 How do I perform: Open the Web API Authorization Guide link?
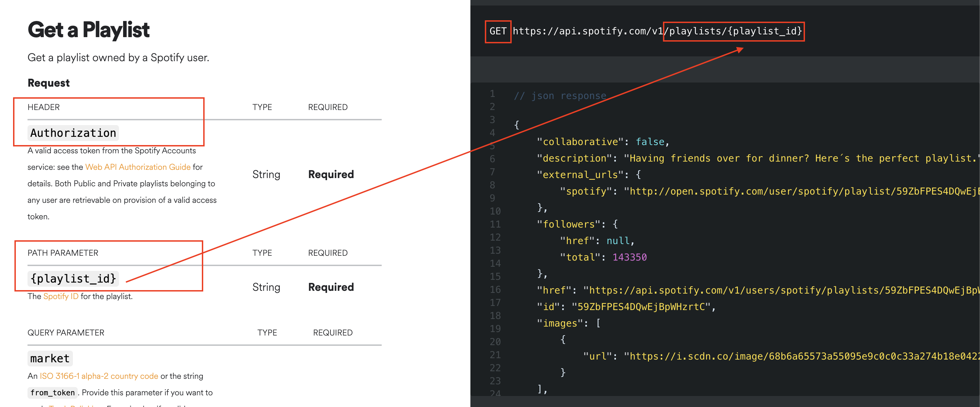click(138, 167)
